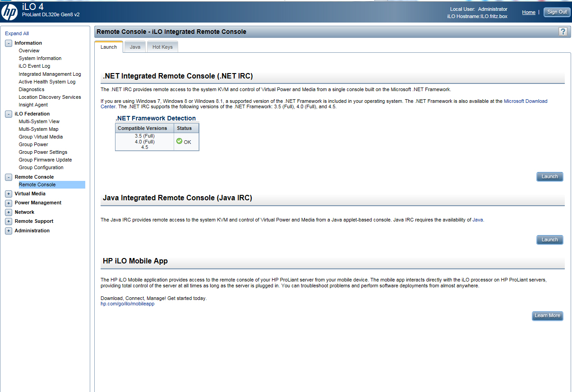Expand the Network section
Screen dimensions: 572x392
[x=9, y=212]
